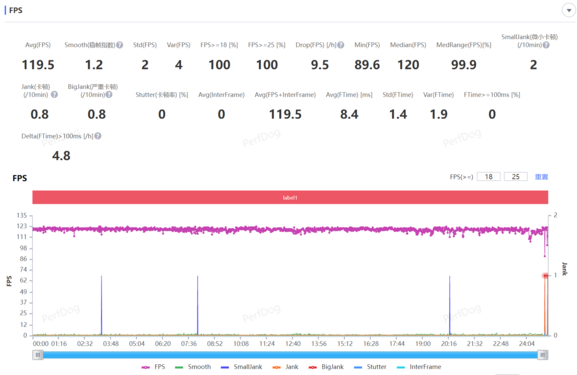577x375 pixels.
Task: Click the Smooth value 1.2
Action: [94, 65]
